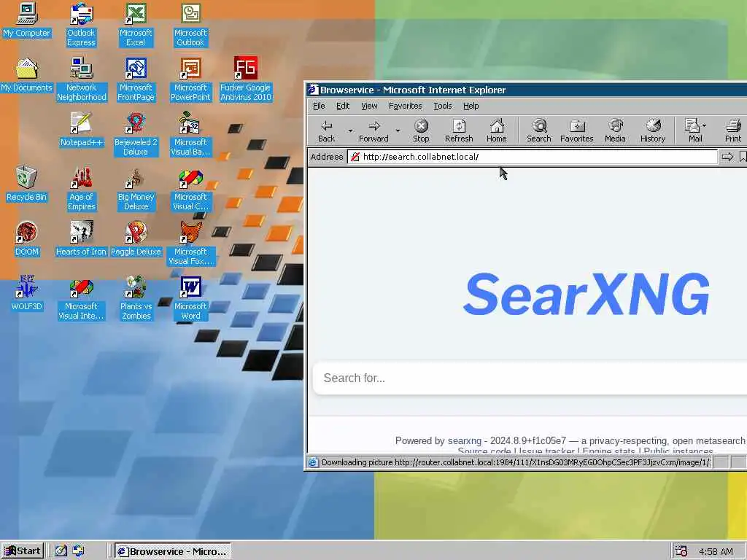Click the page icon in address bar

[355, 157]
